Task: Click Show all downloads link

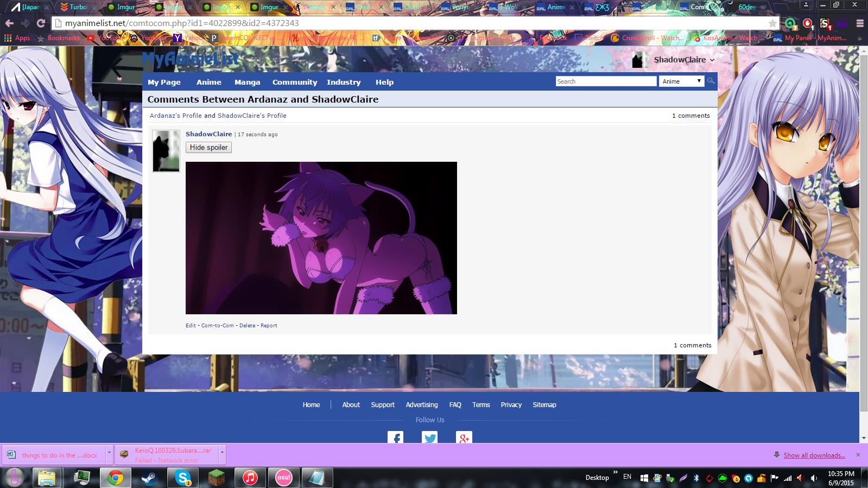Action: (x=814, y=455)
